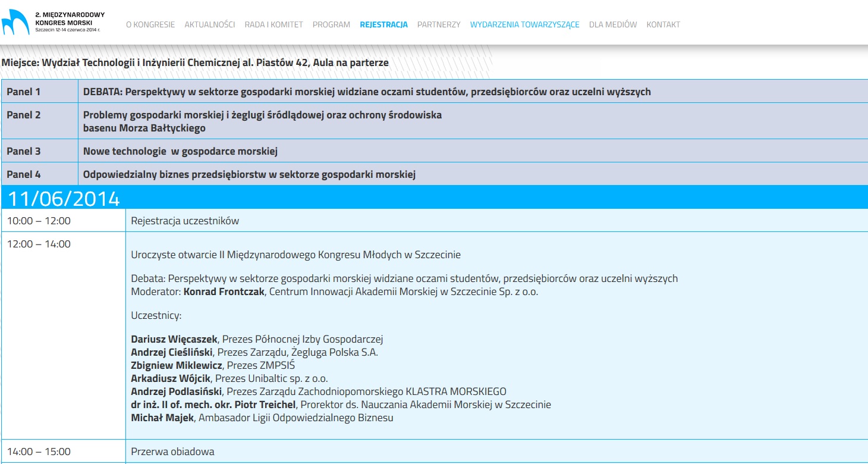Select the Rejestracja uczestników entry
This screenshot has height=464, width=868.
[x=185, y=221]
